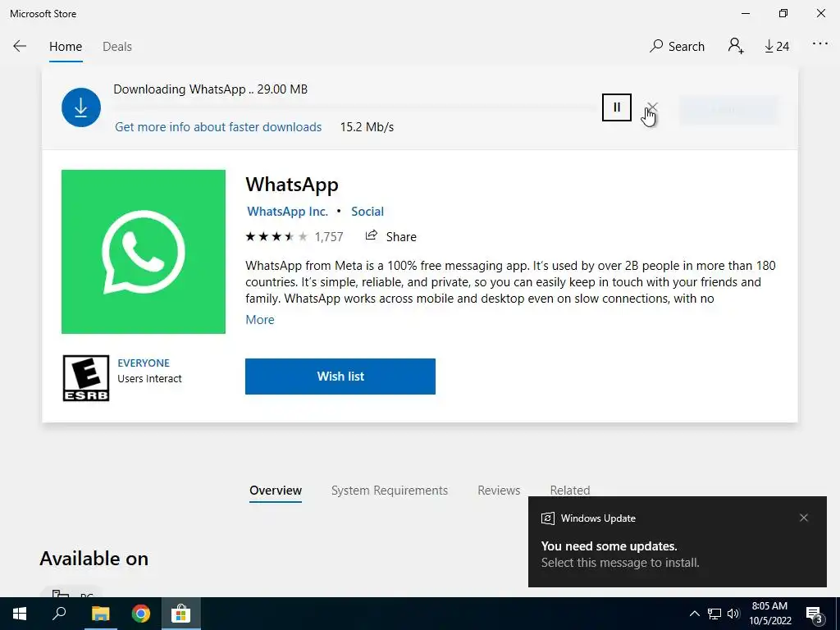Click the ESRB Everyone rating badge

pos(85,378)
